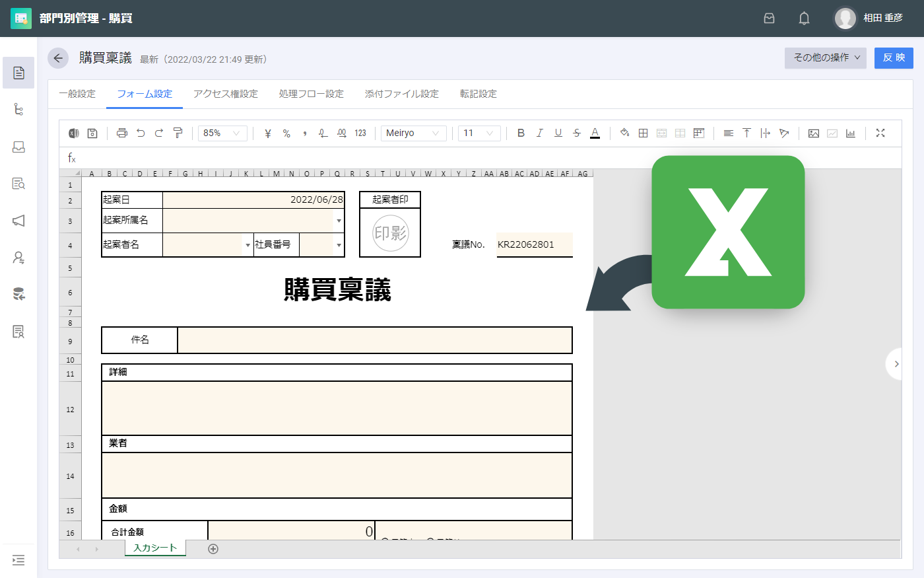Viewport: 924px width, 578px height.
Task: Select the format painter tool
Action: [178, 133]
